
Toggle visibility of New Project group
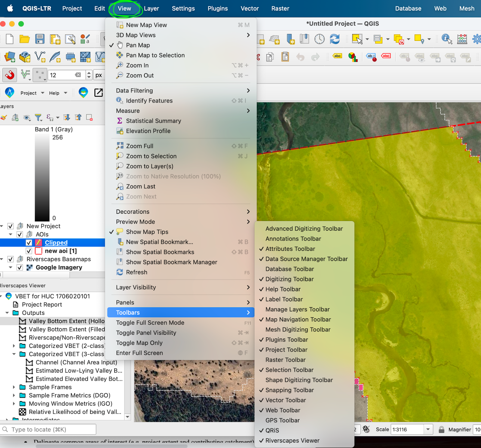pyautogui.click(x=11, y=226)
